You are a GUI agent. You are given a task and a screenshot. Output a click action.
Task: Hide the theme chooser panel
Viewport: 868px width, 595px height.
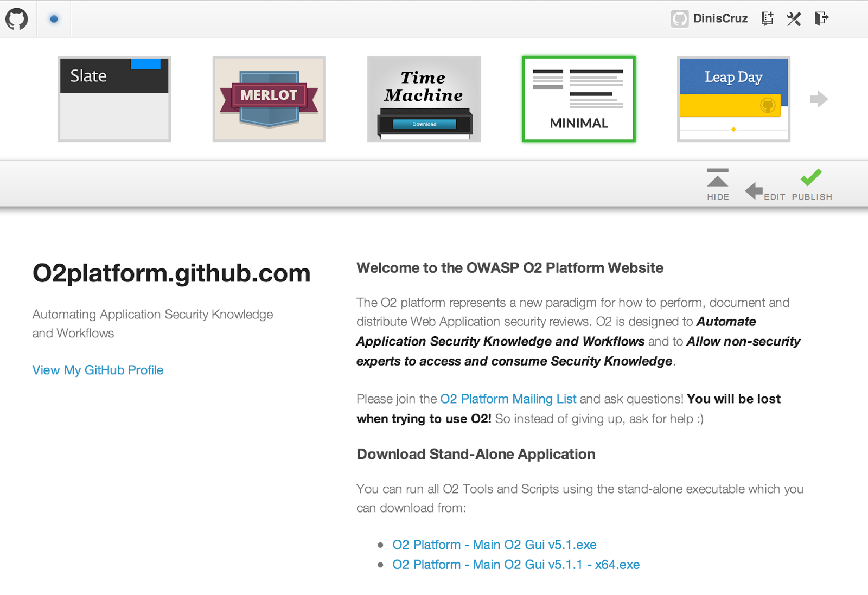tap(718, 184)
